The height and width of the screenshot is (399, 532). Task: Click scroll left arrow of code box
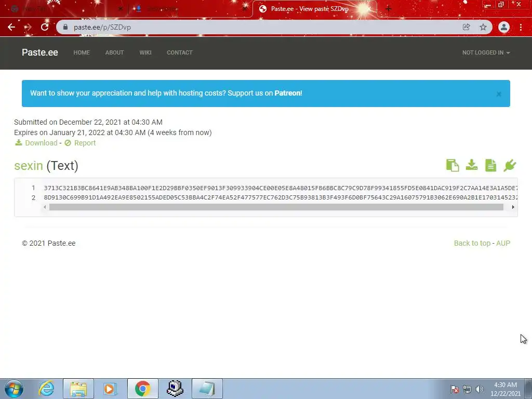pyautogui.click(x=45, y=207)
